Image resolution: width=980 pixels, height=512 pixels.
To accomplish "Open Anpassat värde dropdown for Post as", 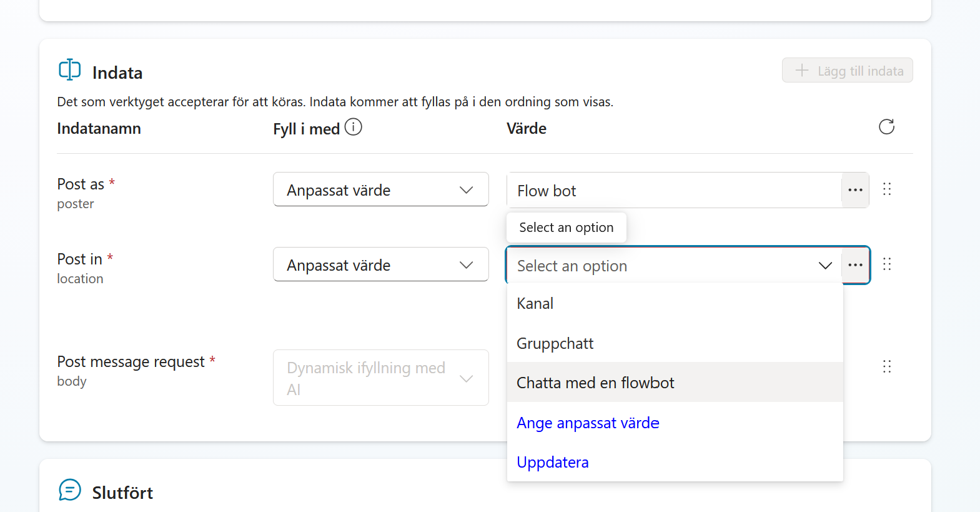I will pos(380,189).
